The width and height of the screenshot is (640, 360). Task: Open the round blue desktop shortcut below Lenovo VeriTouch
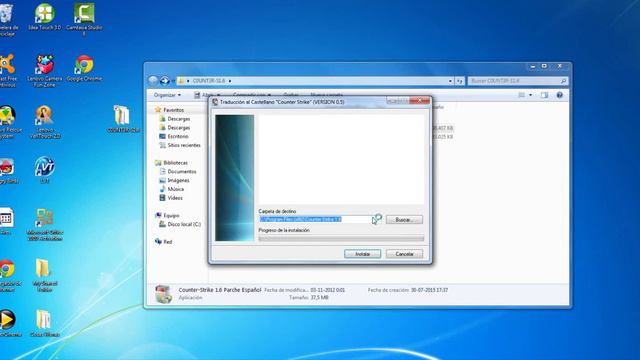click(x=44, y=170)
